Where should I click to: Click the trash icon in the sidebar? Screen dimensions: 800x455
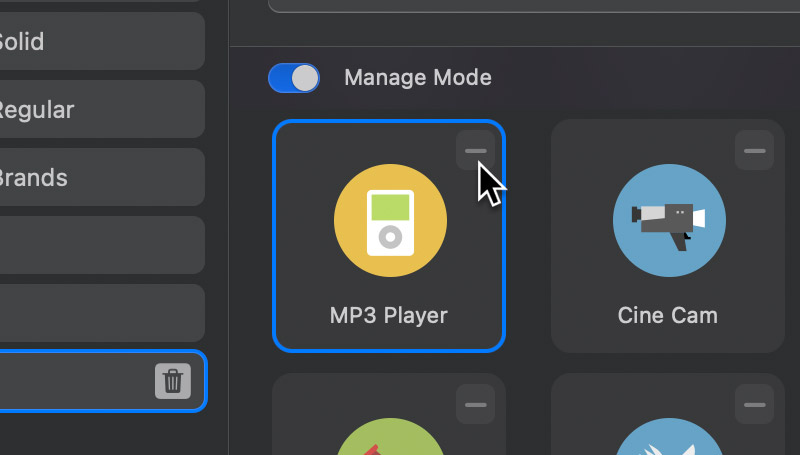pyautogui.click(x=172, y=381)
